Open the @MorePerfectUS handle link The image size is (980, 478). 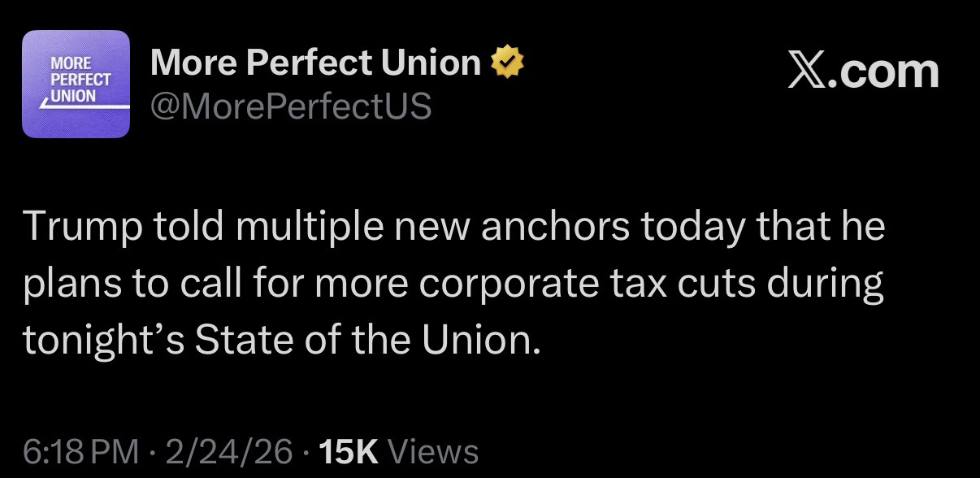click(x=290, y=106)
